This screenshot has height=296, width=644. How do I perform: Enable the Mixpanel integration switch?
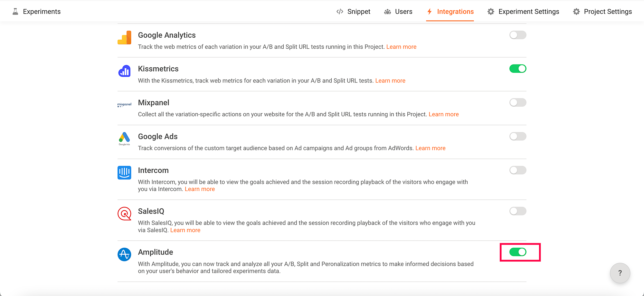[518, 102]
